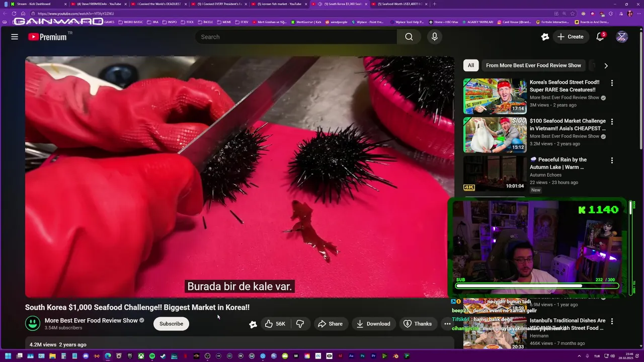Open more actions three-dot menu under video
Image resolution: width=644 pixels, height=362 pixels.
tap(447, 324)
